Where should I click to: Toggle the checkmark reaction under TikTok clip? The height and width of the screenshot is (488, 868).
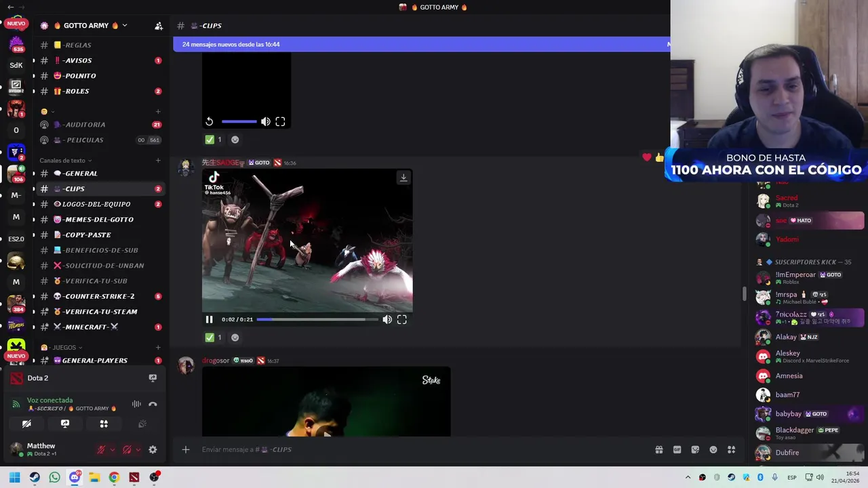pos(214,337)
